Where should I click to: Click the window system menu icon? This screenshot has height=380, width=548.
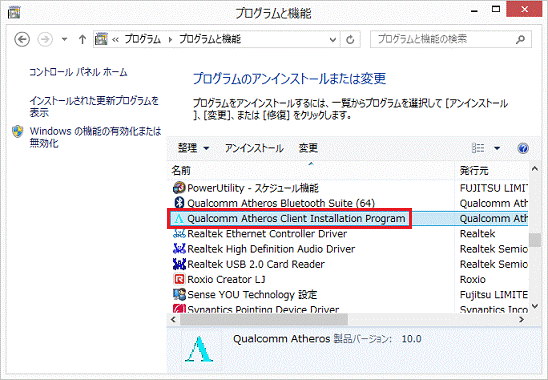(x=14, y=12)
